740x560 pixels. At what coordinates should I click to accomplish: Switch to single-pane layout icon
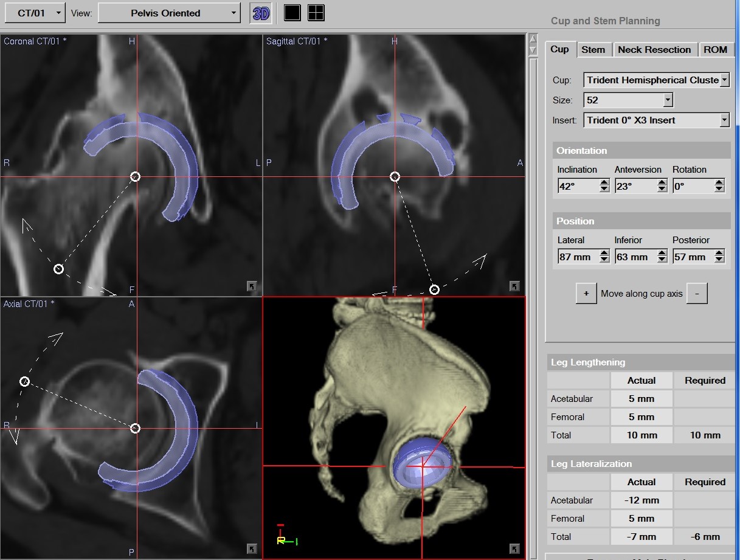tap(292, 13)
